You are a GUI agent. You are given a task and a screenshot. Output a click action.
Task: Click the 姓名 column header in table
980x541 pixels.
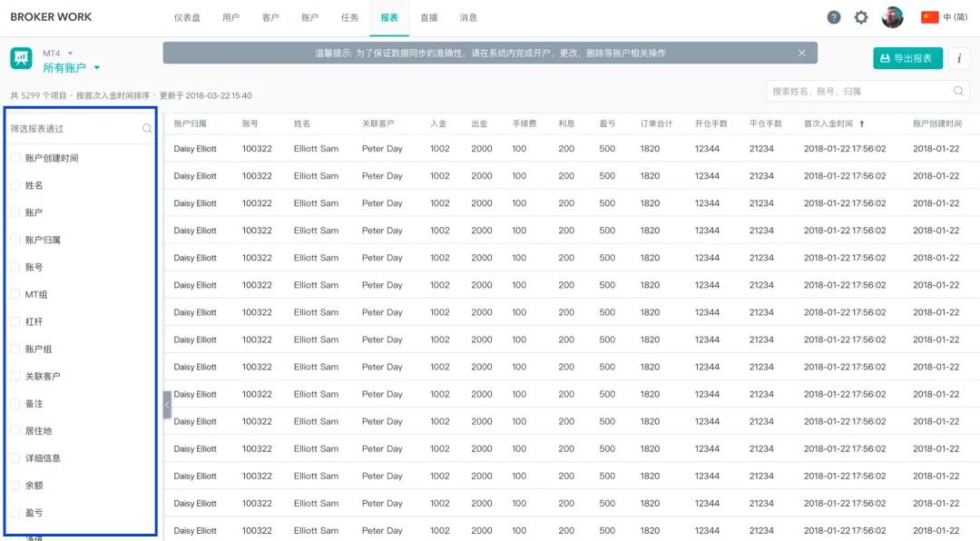tap(302, 123)
